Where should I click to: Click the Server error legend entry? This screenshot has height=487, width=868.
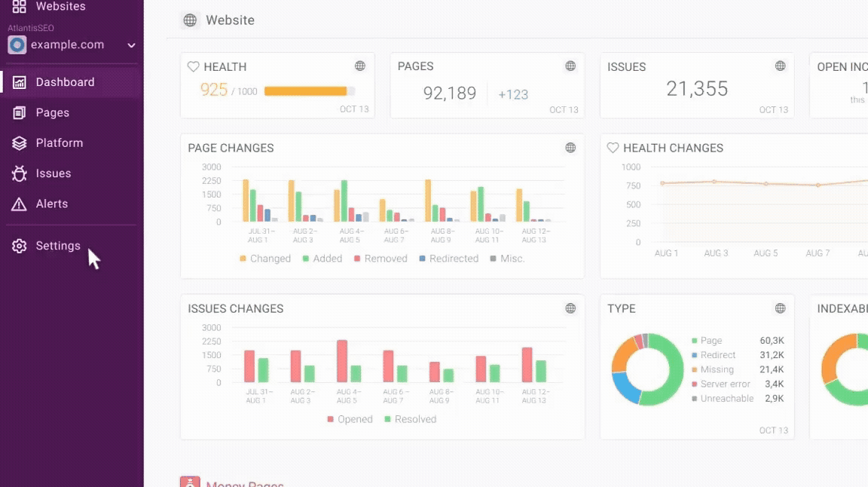click(x=721, y=384)
